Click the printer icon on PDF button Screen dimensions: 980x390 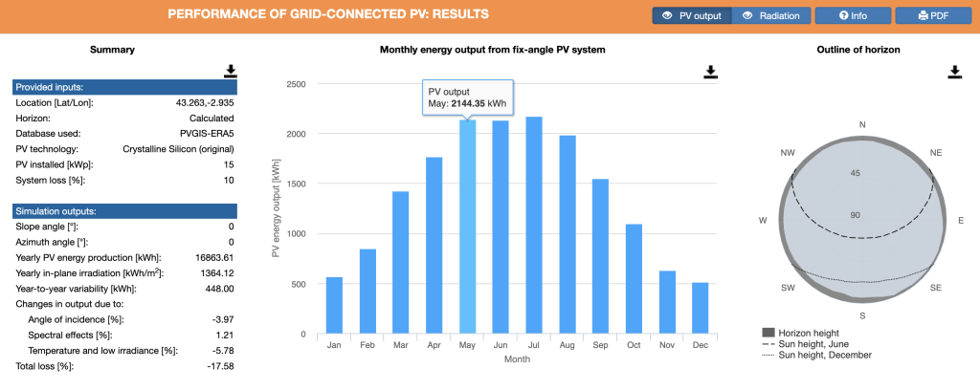click(x=924, y=15)
